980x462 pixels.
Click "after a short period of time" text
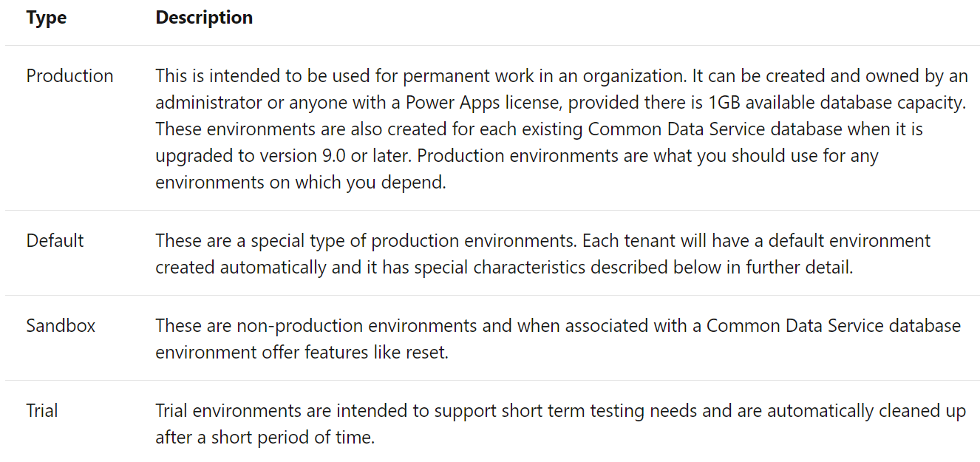pyautogui.click(x=264, y=438)
